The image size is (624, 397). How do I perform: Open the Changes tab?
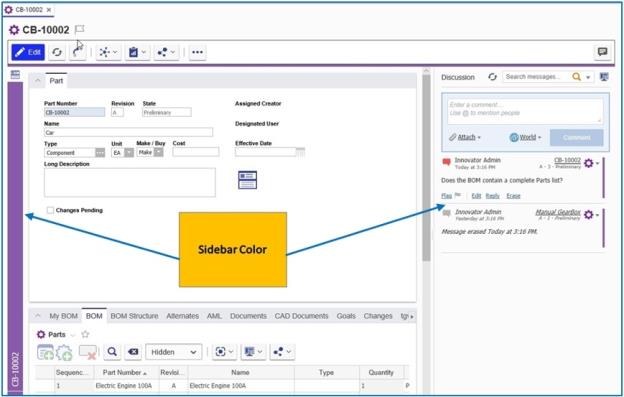[x=378, y=316]
